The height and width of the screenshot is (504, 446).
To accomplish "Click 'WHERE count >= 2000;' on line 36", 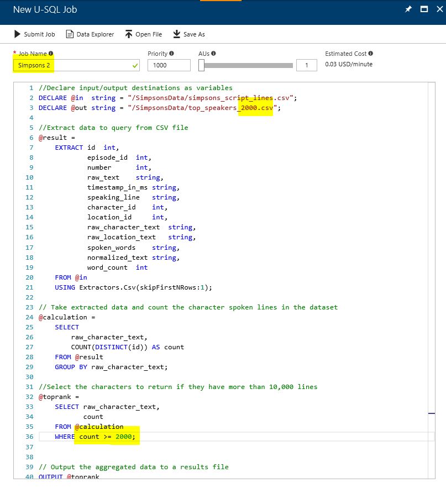I will [x=95, y=437].
